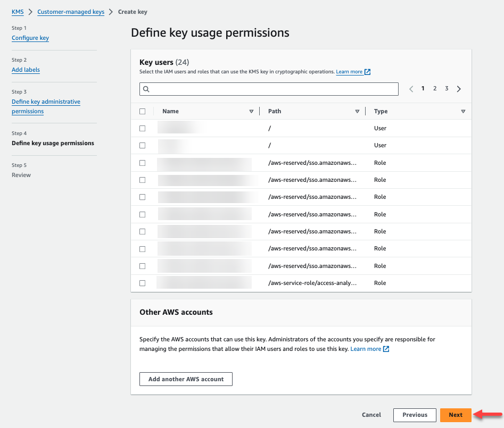Check the access-analyzer service role checkbox
The image size is (504, 428).
pos(143,283)
